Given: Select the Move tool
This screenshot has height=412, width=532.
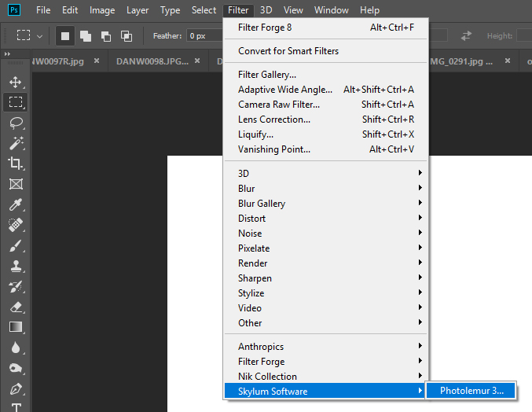Looking at the screenshot, I should [15, 82].
